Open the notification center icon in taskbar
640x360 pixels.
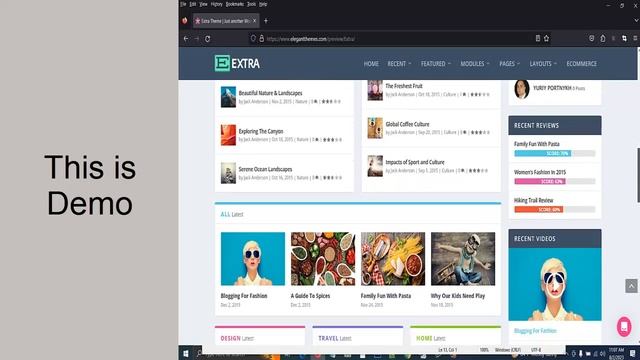coord(633,353)
